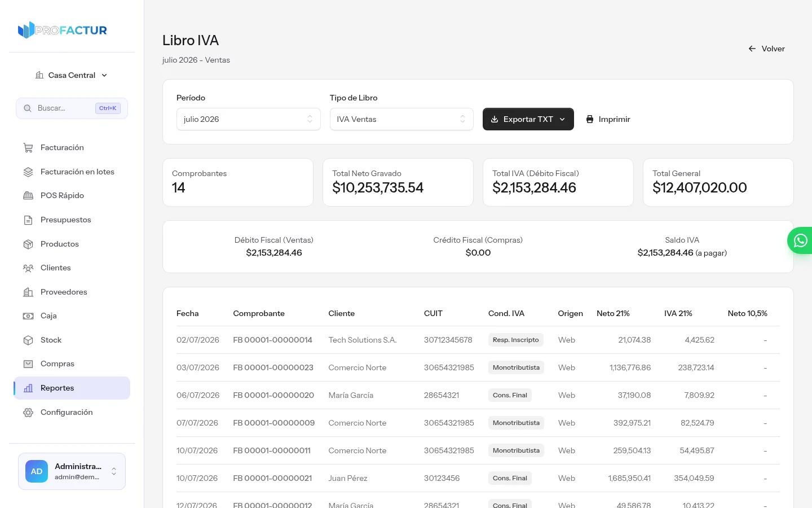Open Configuración in the sidebar
This screenshot has width=812, height=508.
tap(72, 412)
